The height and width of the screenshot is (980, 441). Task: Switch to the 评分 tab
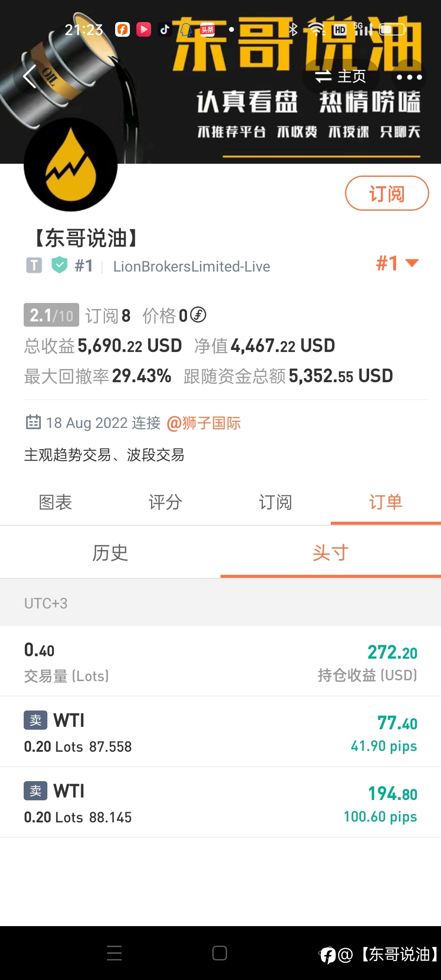coord(165,502)
